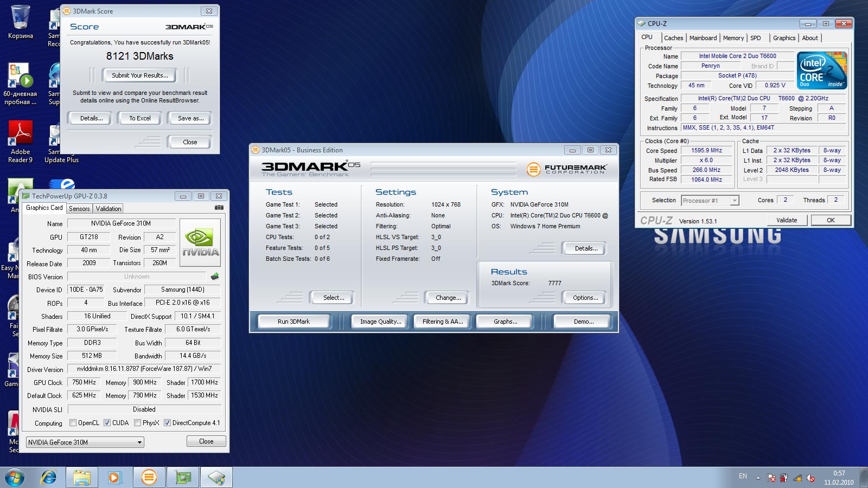Toggle the DirectCompute 4.1 checkbox

click(x=167, y=423)
